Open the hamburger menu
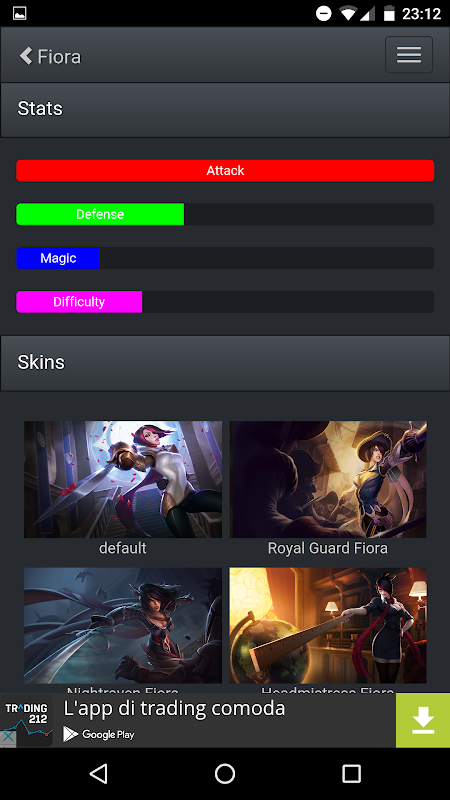 coord(409,55)
